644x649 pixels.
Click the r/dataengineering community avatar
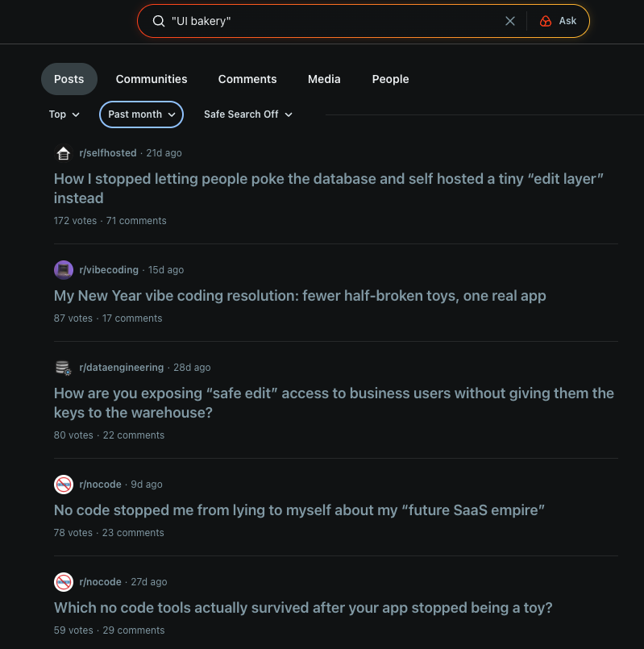tap(63, 367)
